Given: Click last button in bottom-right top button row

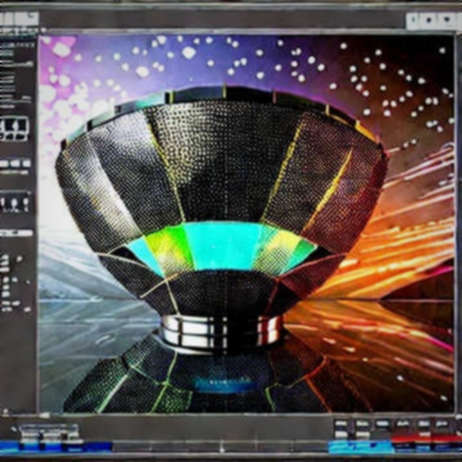Looking at the screenshot, I should click(442, 424).
